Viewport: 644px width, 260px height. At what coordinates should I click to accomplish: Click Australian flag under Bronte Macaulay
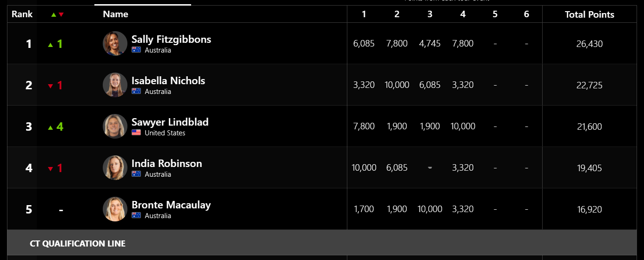pos(136,216)
